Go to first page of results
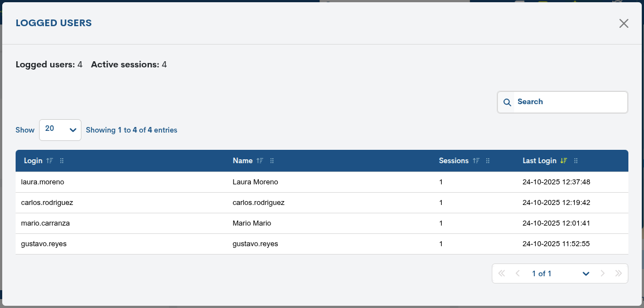The width and height of the screenshot is (644, 308). tap(501, 273)
